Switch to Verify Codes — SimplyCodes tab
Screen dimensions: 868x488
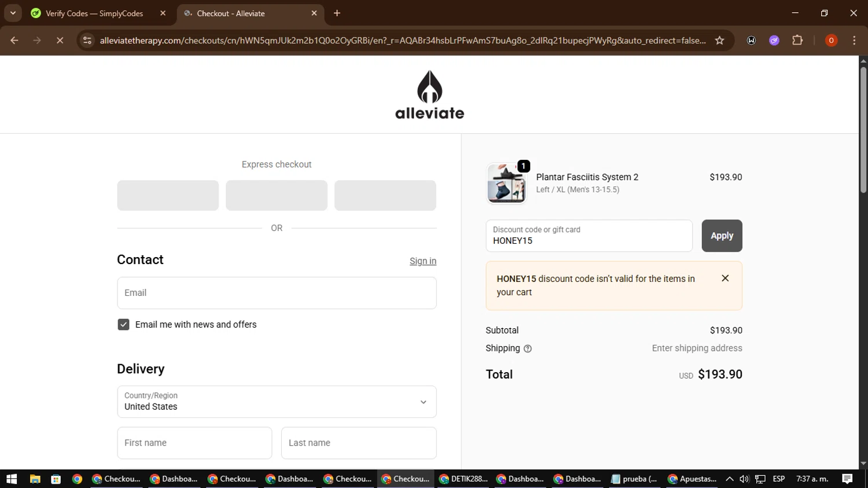coord(94,13)
